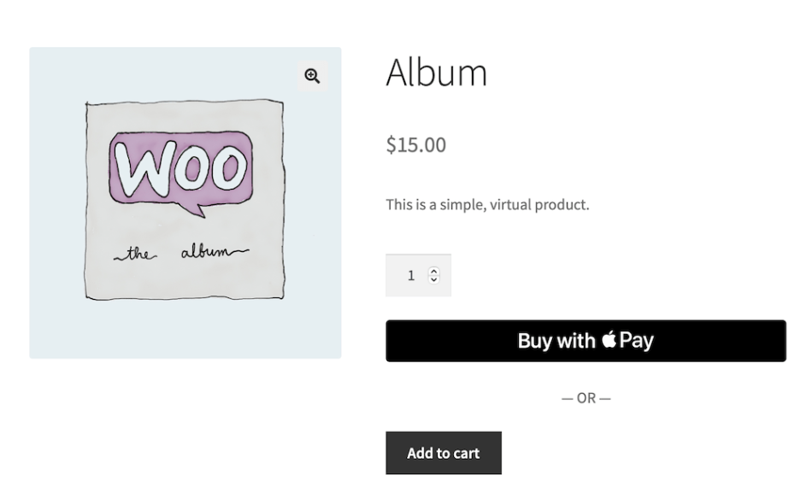Viewport: 812px width, 504px height.
Task: Click the word "cart" on the Add to cart button
Action: pos(466,453)
